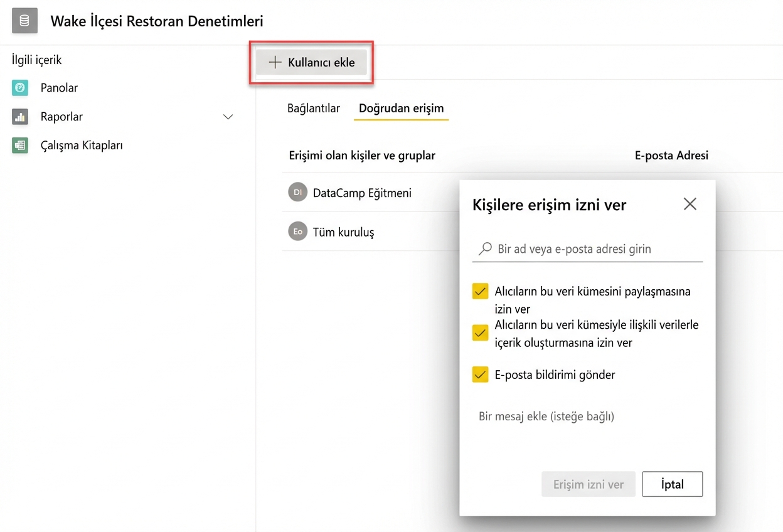Open the Bir mesaj ekle optional field
This screenshot has width=783, height=532.
coord(546,416)
